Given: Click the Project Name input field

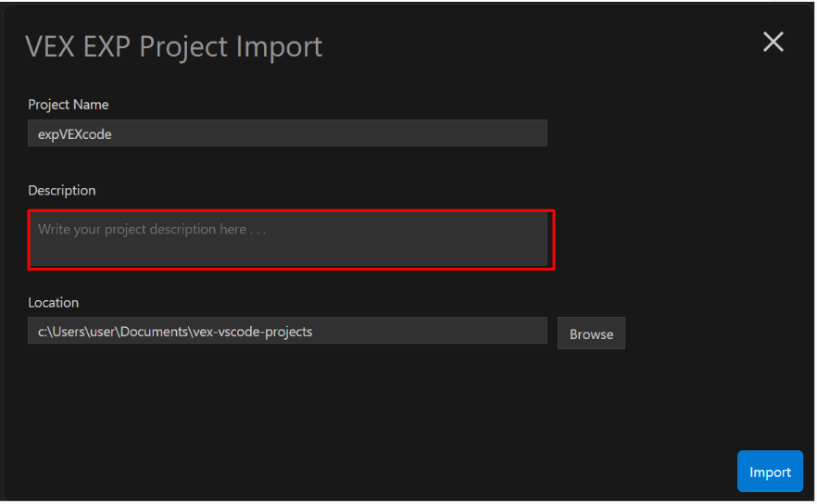Looking at the screenshot, I should (287, 133).
